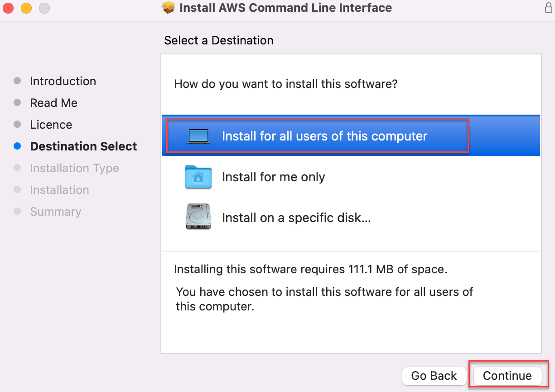This screenshot has height=392, width=555.
Task: Click the padlock icon in title bar
Action: 548,8
